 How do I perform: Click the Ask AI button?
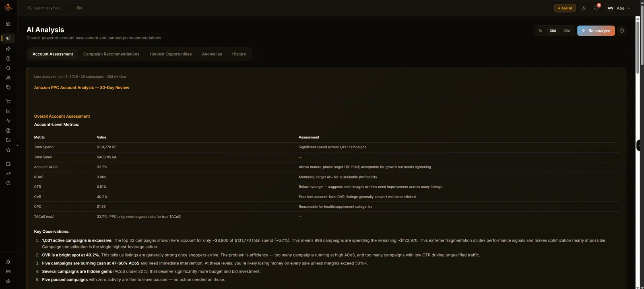coord(565,8)
